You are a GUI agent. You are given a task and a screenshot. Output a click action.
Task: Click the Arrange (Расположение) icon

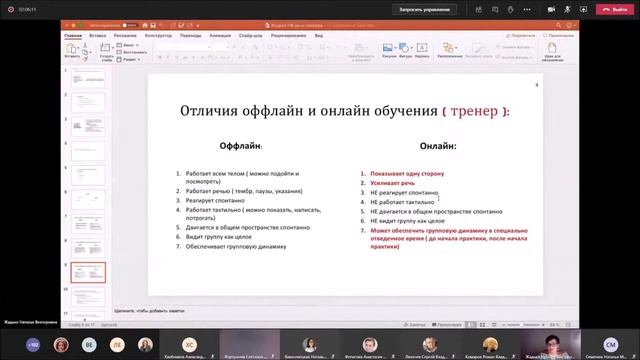(448, 48)
